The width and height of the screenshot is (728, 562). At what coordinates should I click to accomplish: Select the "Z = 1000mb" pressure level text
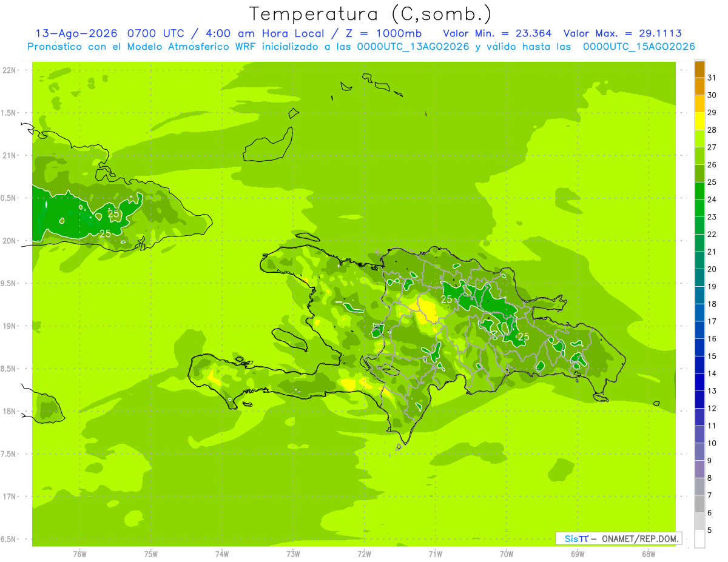coord(383,33)
